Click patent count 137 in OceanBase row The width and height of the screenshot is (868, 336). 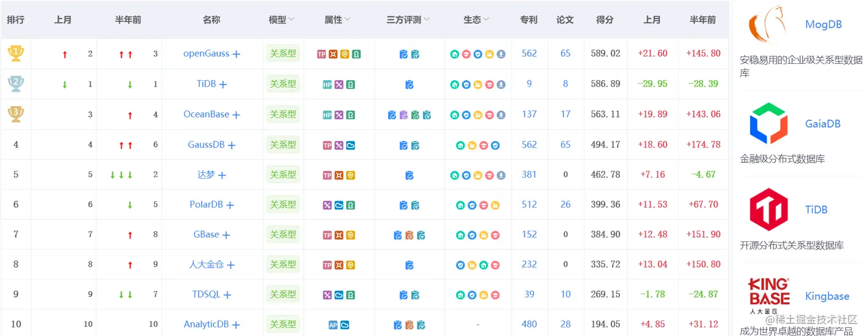529,114
